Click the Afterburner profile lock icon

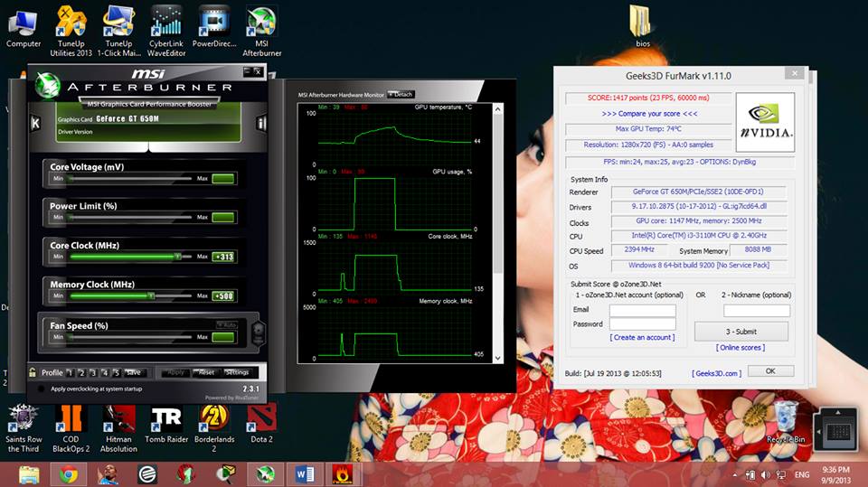[x=33, y=372]
